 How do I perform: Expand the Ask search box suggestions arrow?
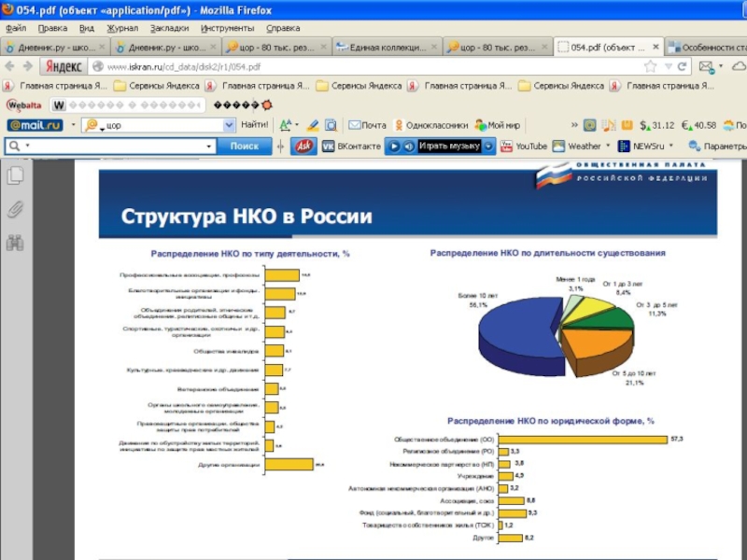208,147
